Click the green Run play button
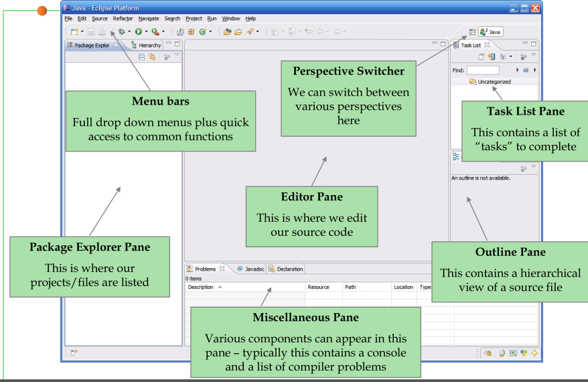Image resolution: width=588 pixels, height=382 pixels. click(139, 32)
